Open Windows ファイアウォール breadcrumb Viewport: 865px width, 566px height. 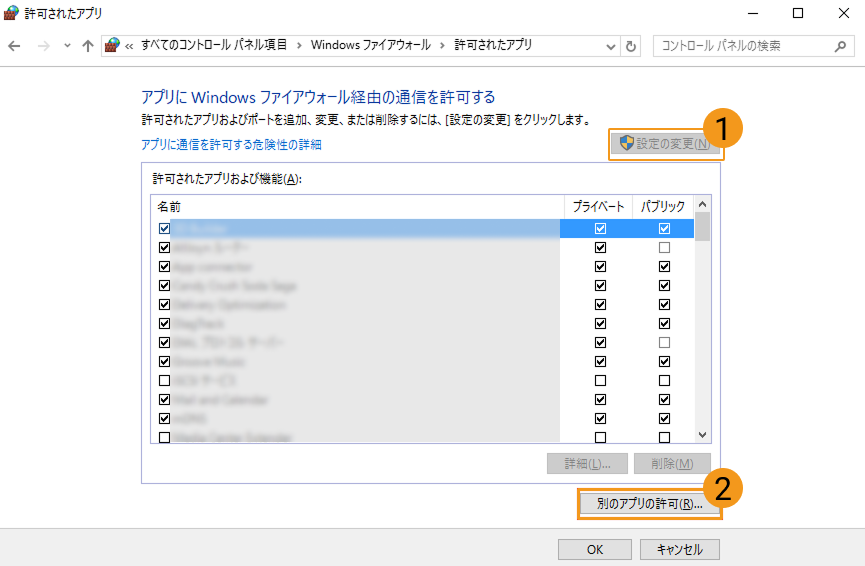[x=371, y=45]
